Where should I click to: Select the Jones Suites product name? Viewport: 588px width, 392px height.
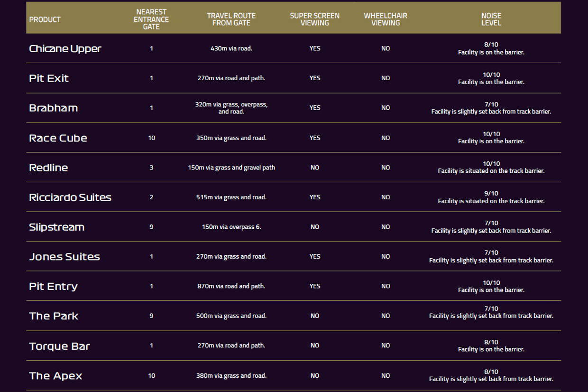click(x=64, y=257)
